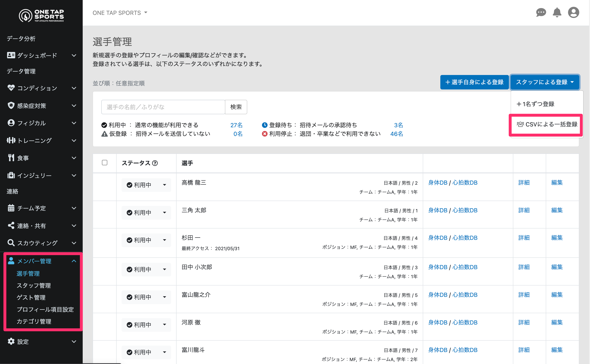Image resolution: width=590 pixels, height=364 pixels.
Task: Expand the ダッシュボード sidebar chevron
Action: pyautogui.click(x=74, y=55)
